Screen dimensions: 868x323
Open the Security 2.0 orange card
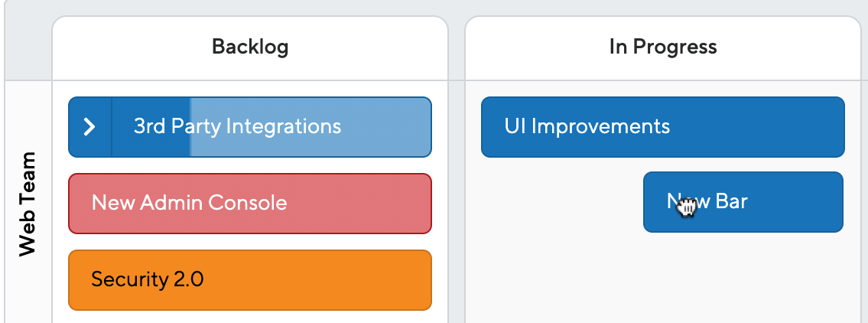coord(249,280)
